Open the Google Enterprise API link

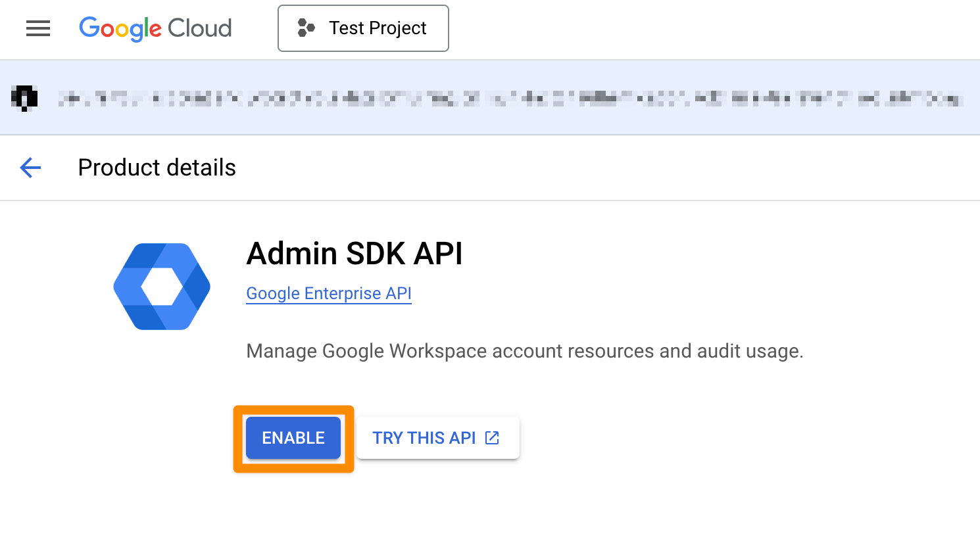tap(329, 293)
